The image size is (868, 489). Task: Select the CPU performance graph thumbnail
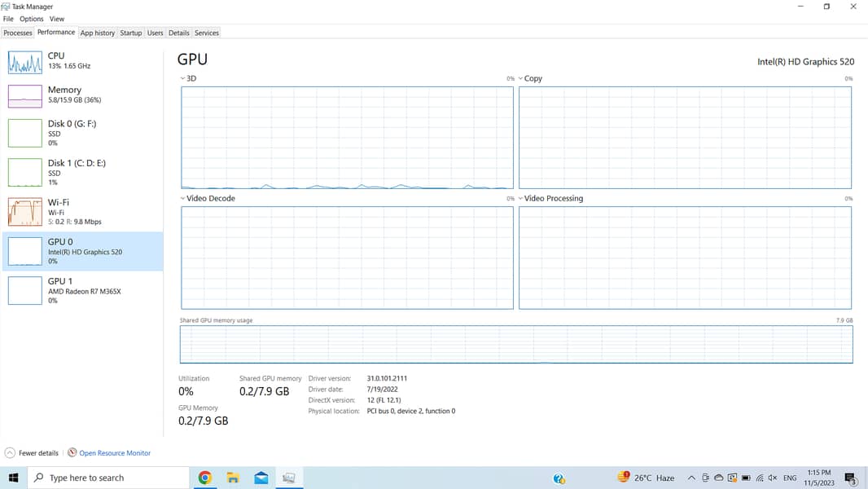(24, 63)
